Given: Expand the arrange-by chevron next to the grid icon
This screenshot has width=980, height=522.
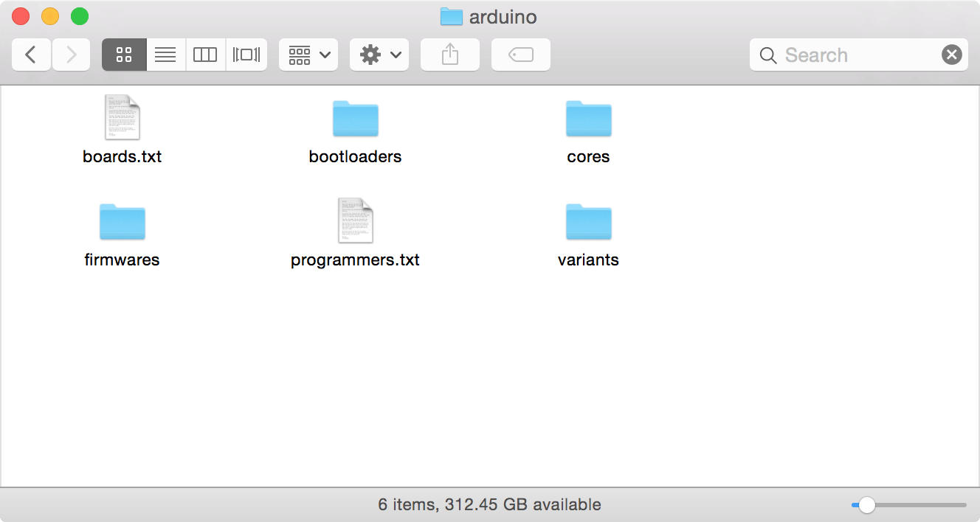Looking at the screenshot, I should point(325,54).
